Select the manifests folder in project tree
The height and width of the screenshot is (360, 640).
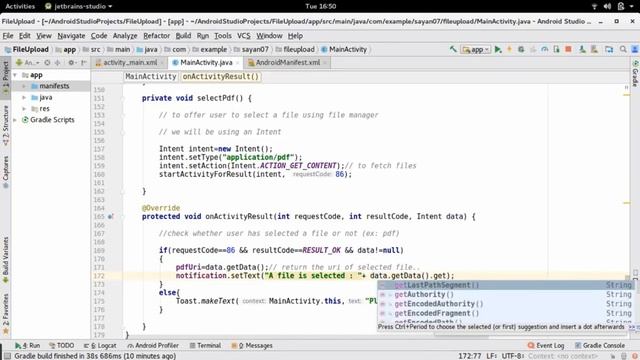point(50,86)
